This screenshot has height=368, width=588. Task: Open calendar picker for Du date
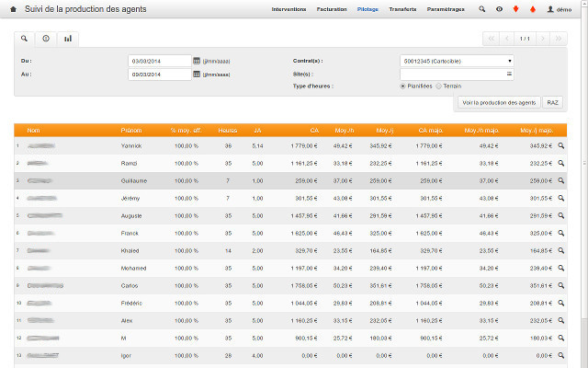coord(197,61)
